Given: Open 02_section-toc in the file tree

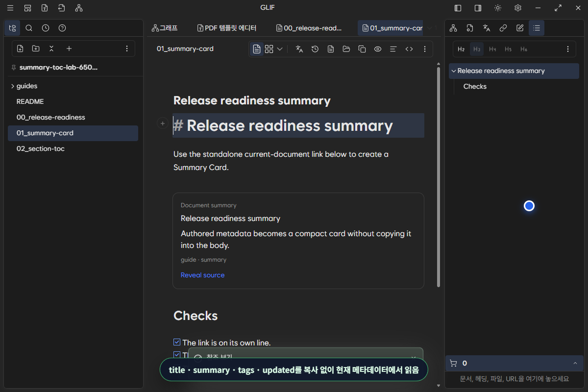Looking at the screenshot, I should [x=73, y=148].
